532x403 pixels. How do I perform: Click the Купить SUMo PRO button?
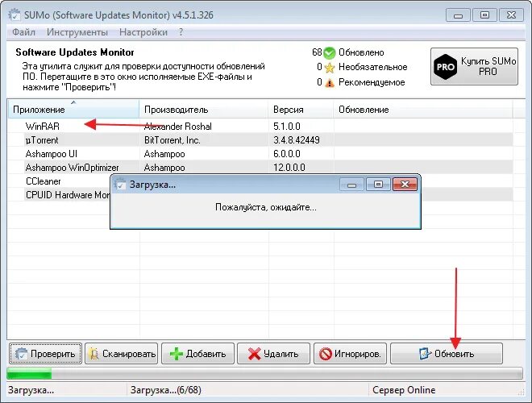tap(474, 66)
